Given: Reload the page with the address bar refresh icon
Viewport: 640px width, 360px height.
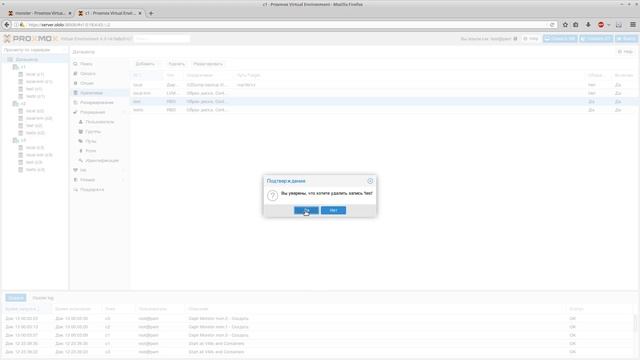Looking at the screenshot, I should [x=552, y=25].
